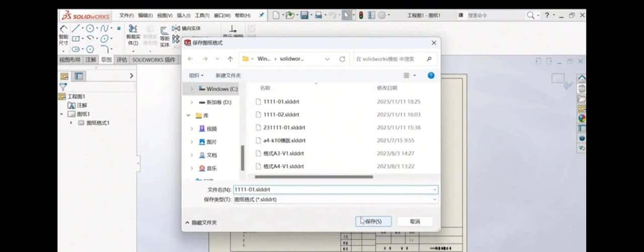Click the 文件名 filename input field
644x252 pixels.
[x=336, y=190]
